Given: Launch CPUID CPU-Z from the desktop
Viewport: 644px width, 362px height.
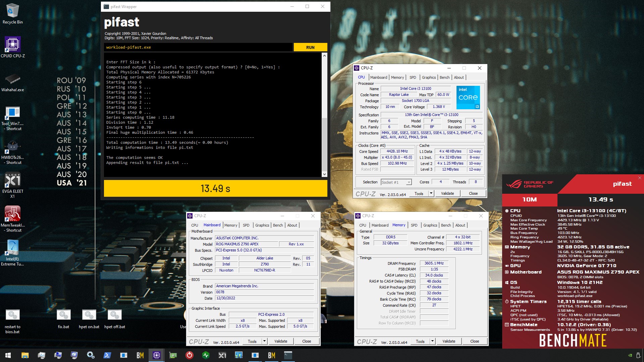Looking at the screenshot, I should (x=13, y=47).
